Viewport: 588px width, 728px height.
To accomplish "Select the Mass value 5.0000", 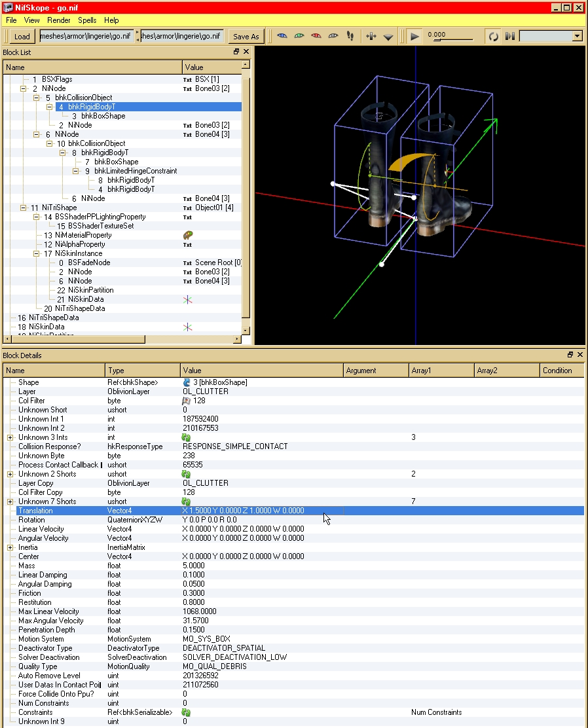I will tap(194, 566).
